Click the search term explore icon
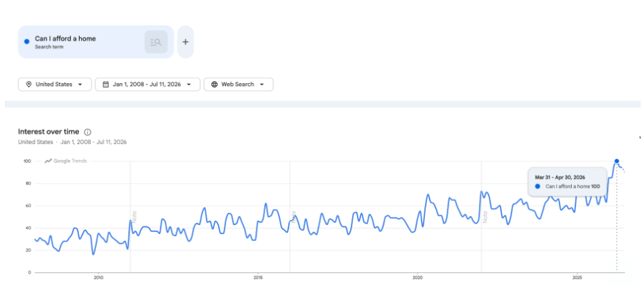 pos(156,42)
